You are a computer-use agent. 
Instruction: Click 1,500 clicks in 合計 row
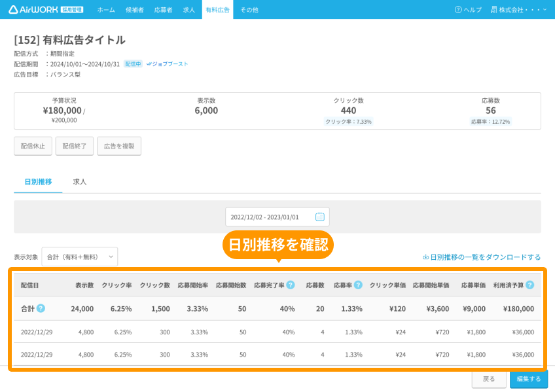tap(161, 309)
